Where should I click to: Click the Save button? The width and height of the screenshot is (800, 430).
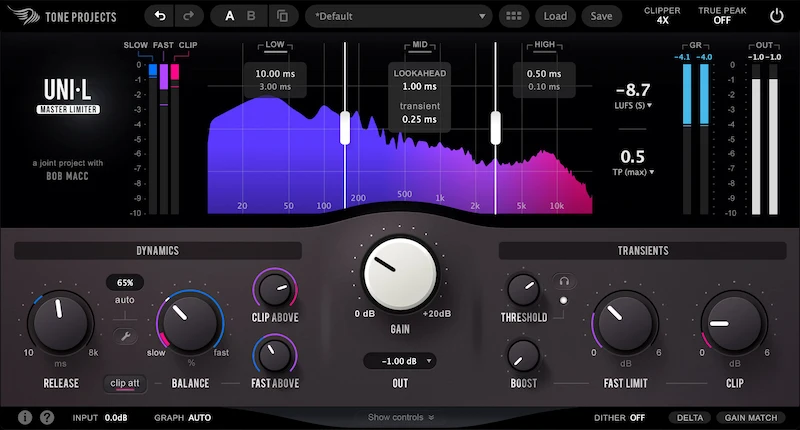point(601,16)
